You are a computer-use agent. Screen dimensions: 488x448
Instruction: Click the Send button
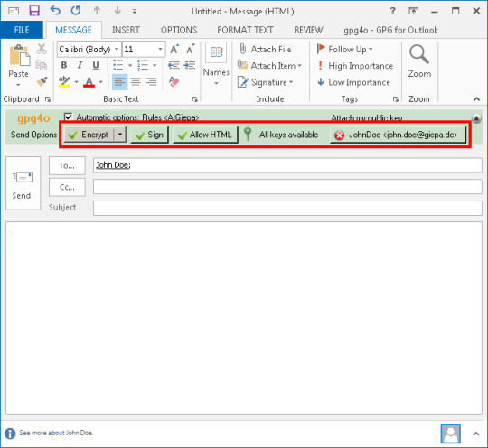23,183
